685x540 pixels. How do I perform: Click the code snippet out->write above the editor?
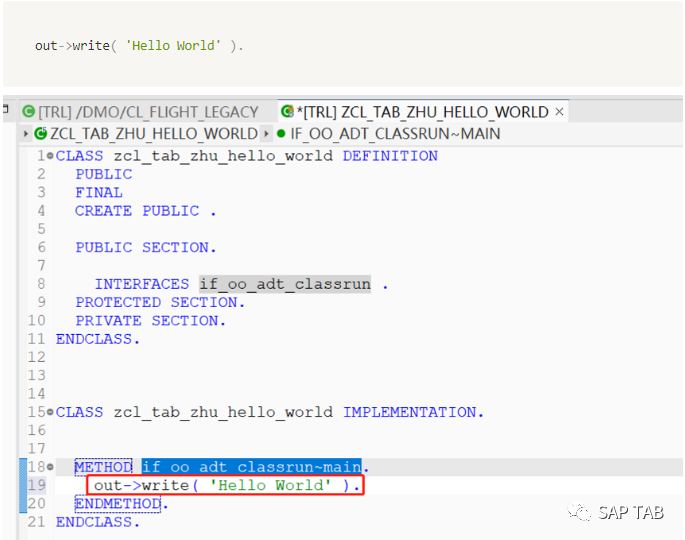[139, 45]
